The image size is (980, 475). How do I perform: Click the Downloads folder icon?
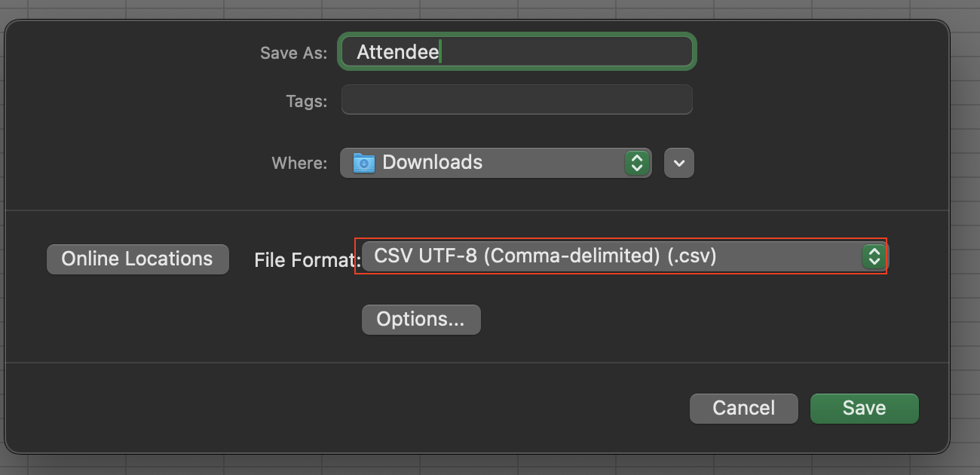[x=364, y=163]
